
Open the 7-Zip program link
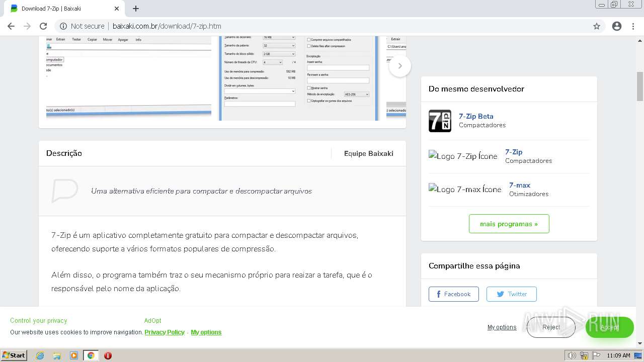(514, 152)
